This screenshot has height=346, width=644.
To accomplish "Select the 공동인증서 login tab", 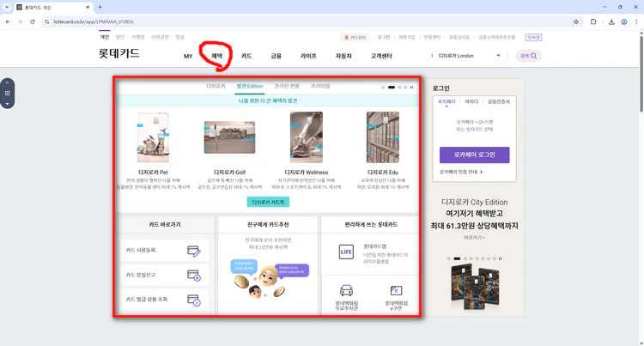I will coord(499,102).
